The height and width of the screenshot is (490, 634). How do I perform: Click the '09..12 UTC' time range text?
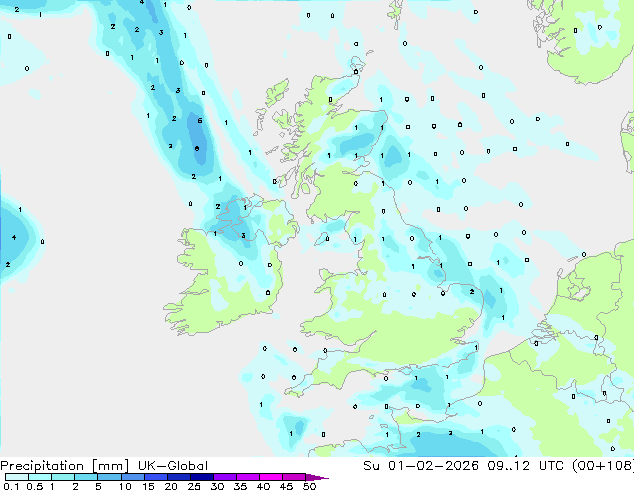(525, 466)
